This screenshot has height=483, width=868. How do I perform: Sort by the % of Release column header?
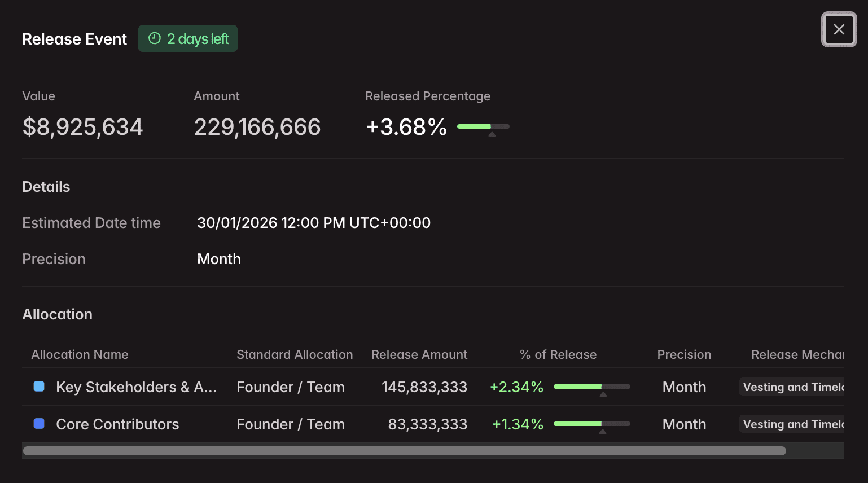[x=558, y=354]
